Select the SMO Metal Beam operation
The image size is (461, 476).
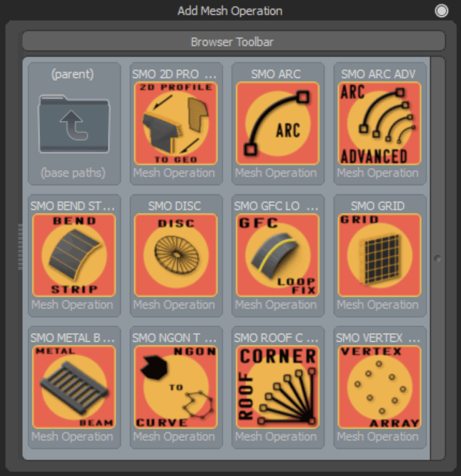74,387
